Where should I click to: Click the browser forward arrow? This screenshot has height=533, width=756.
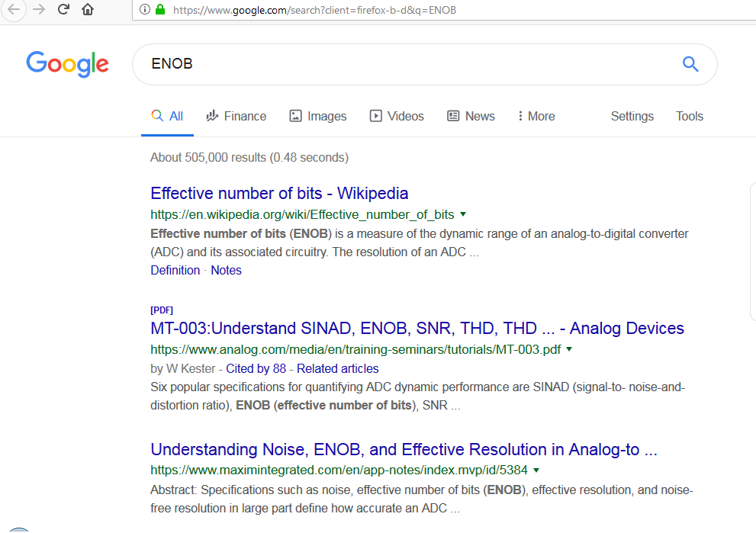(39, 10)
